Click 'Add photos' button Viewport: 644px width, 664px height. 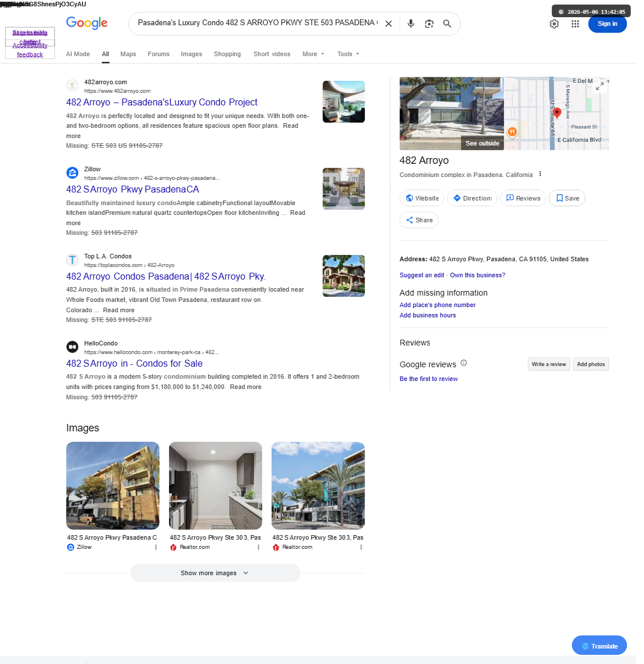(x=591, y=364)
